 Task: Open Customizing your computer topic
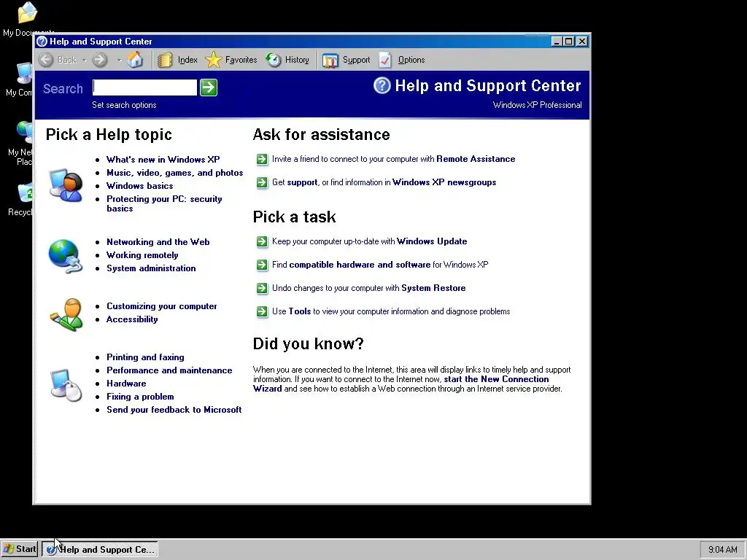click(161, 306)
